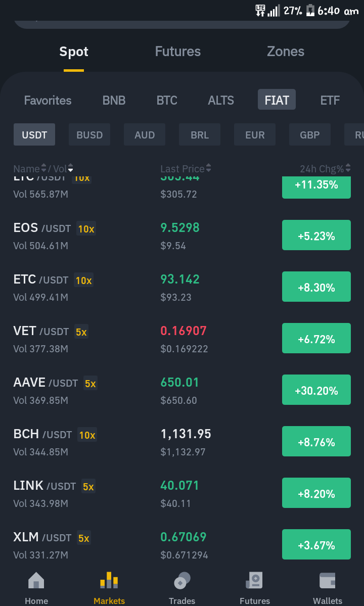This screenshot has height=606, width=364.
Task: Sort by Name arrows icon
Action: click(x=43, y=168)
